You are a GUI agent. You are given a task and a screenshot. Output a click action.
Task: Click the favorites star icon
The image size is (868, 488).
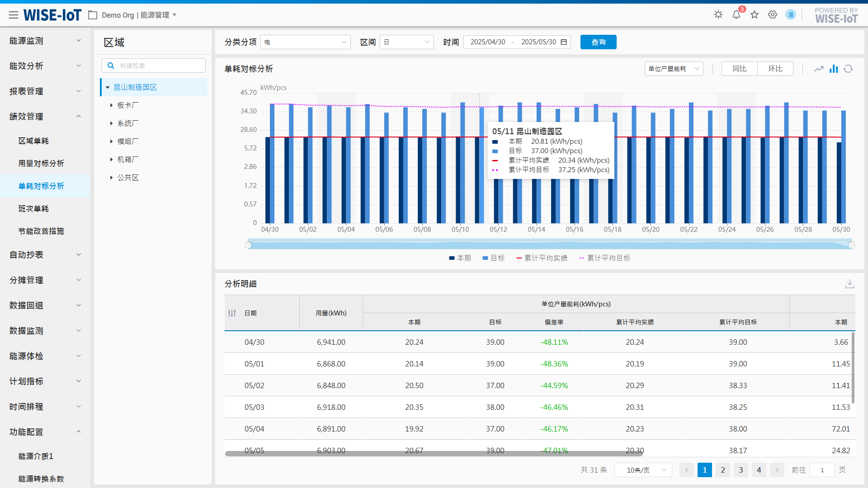point(755,15)
